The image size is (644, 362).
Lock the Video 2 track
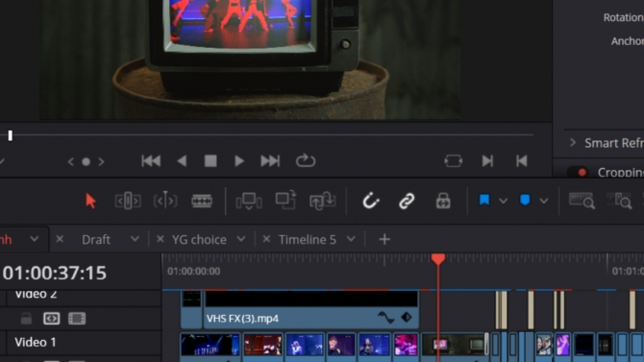click(26, 319)
